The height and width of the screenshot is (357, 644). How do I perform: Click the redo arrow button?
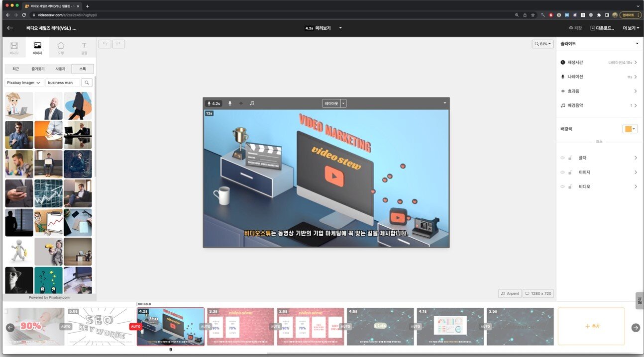click(x=118, y=44)
